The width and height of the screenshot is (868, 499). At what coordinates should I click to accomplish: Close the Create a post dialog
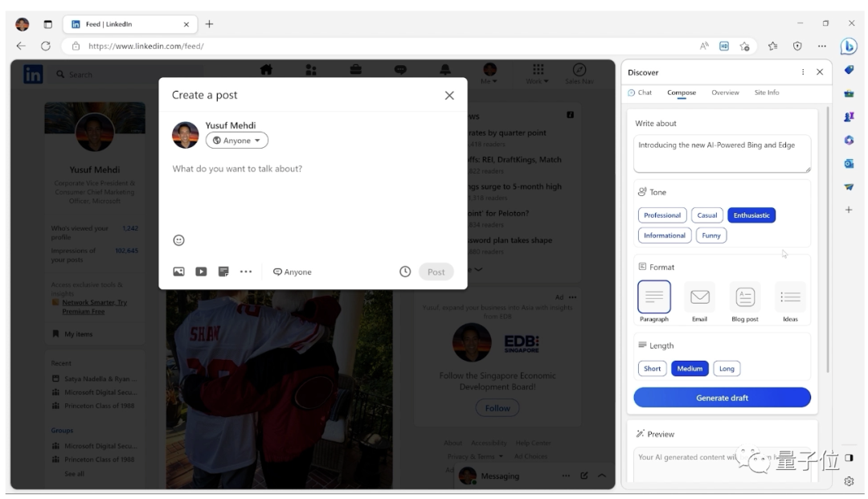tap(449, 95)
